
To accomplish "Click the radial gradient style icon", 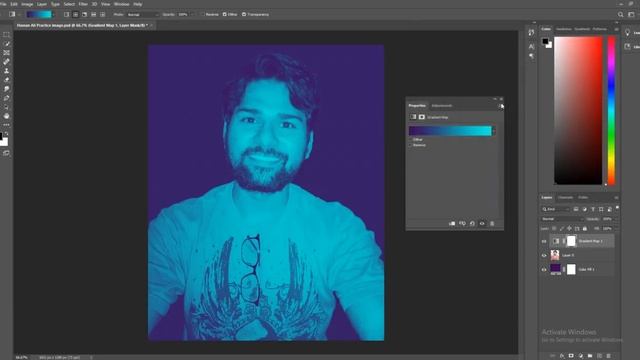I will pyautogui.click(x=76, y=14).
